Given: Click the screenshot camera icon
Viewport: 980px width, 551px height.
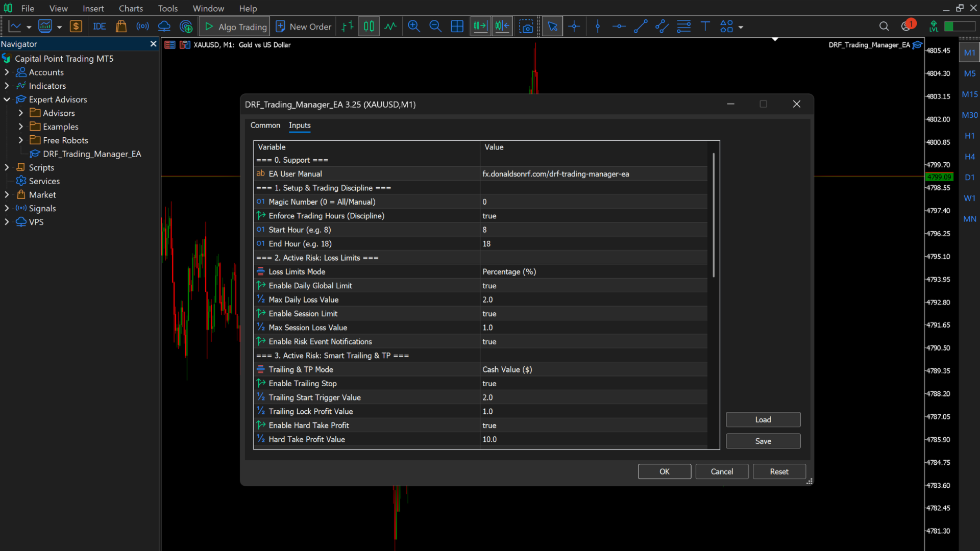Looking at the screenshot, I should click(x=526, y=27).
